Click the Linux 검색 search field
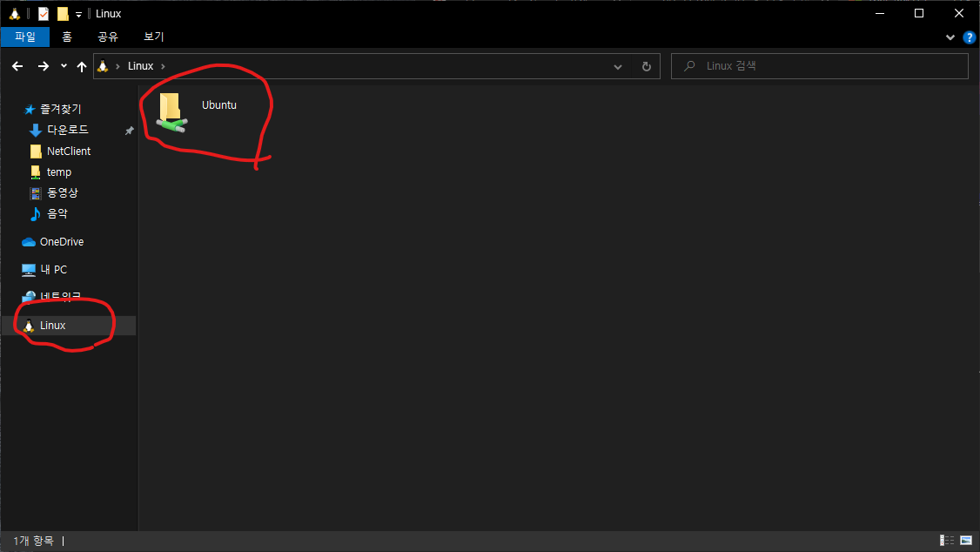 [819, 66]
